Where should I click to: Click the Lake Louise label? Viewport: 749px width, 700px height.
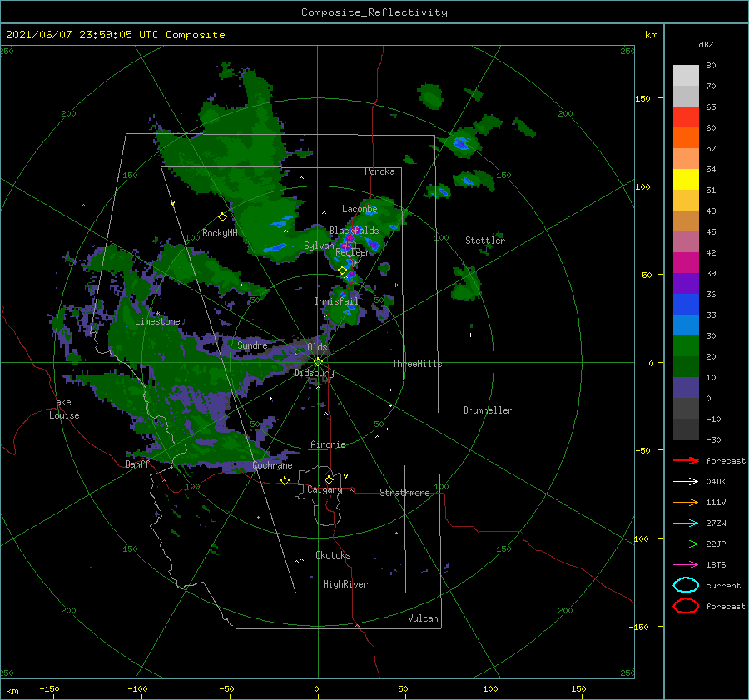coord(64,409)
